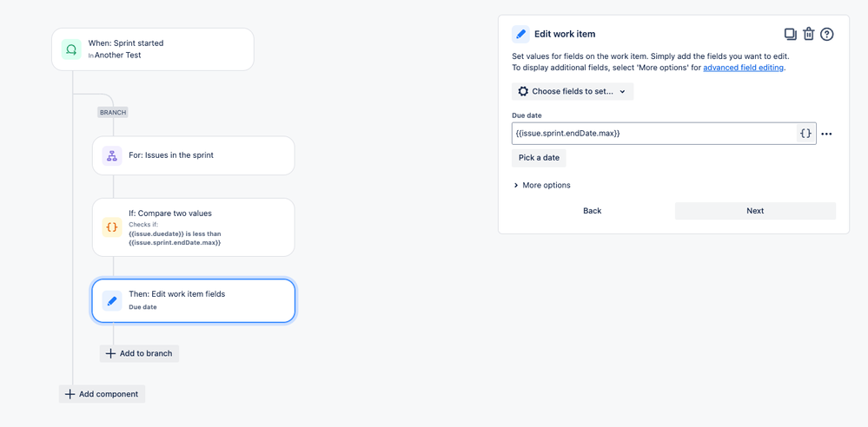Click the blue pencil icon in Edit work item fields

(112, 301)
